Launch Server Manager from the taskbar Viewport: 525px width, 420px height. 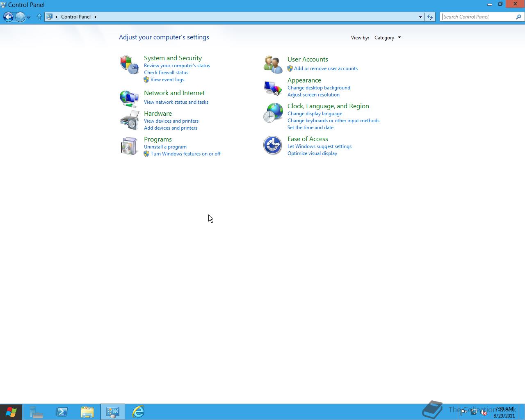[x=37, y=412]
